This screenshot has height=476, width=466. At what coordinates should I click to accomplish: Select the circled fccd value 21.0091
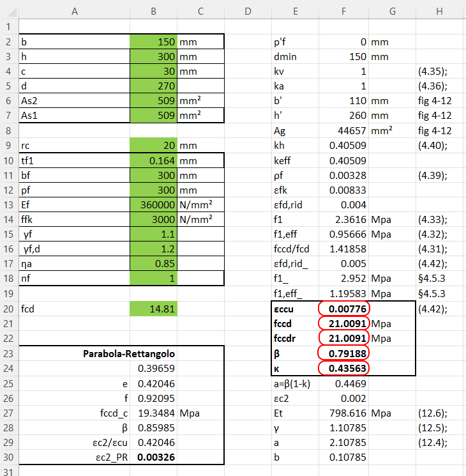coord(343,323)
